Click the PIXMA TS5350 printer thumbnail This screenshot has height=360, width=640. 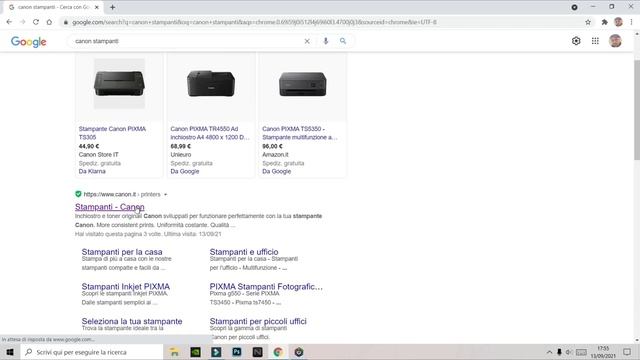click(302, 84)
